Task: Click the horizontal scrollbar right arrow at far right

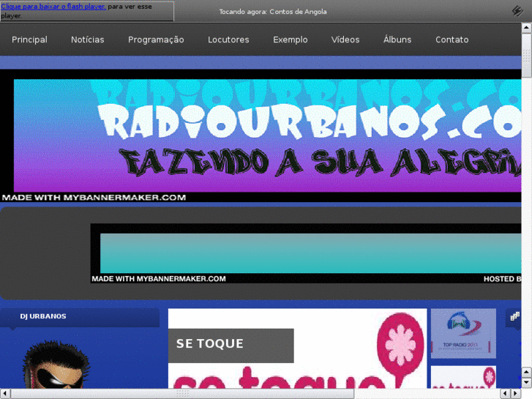Action: pyautogui.click(x=516, y=394)
